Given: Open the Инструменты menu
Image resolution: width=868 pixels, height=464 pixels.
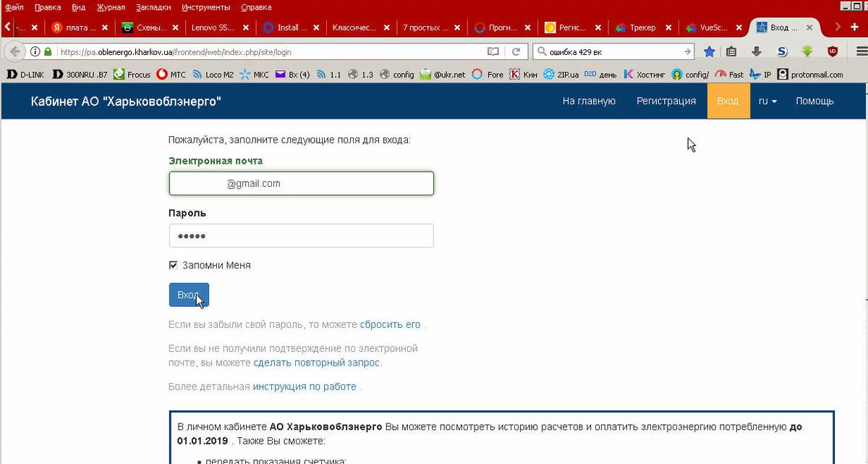Looking at the screenshot, I should pyautogui.click(x=208, y=7).
